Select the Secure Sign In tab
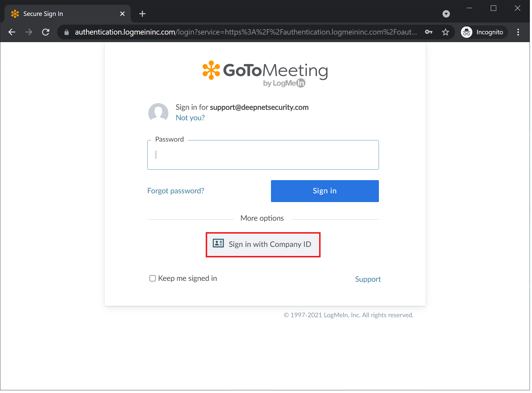The width and height of the screenshot is (532, 393). (x=60, y=14)
